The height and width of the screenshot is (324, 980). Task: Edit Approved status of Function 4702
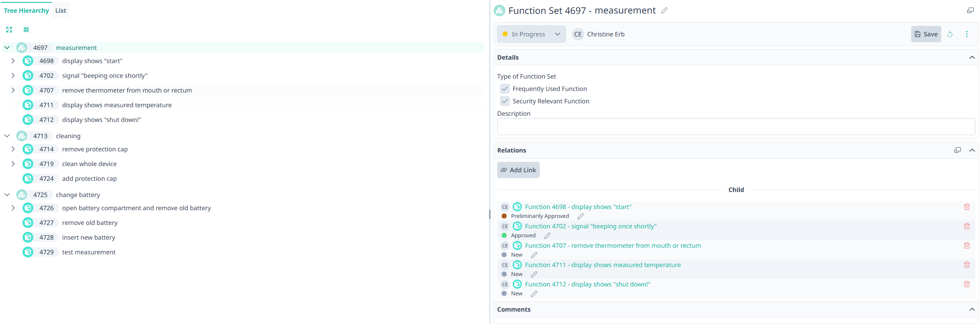pos(547,236)
